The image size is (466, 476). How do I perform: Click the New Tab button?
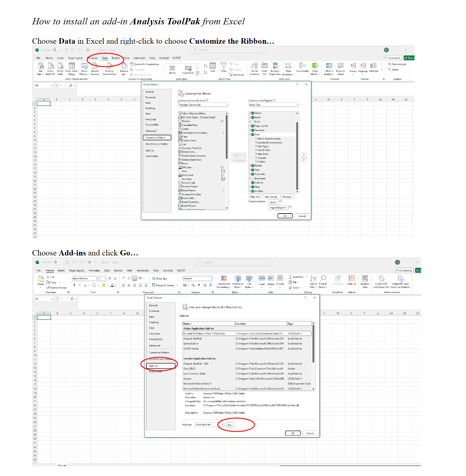[255, 197]
